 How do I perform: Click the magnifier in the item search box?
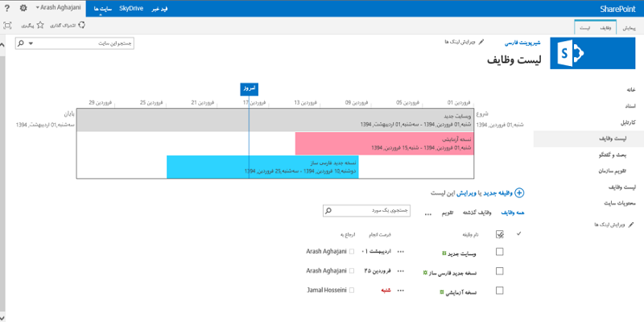coord(328,211)
